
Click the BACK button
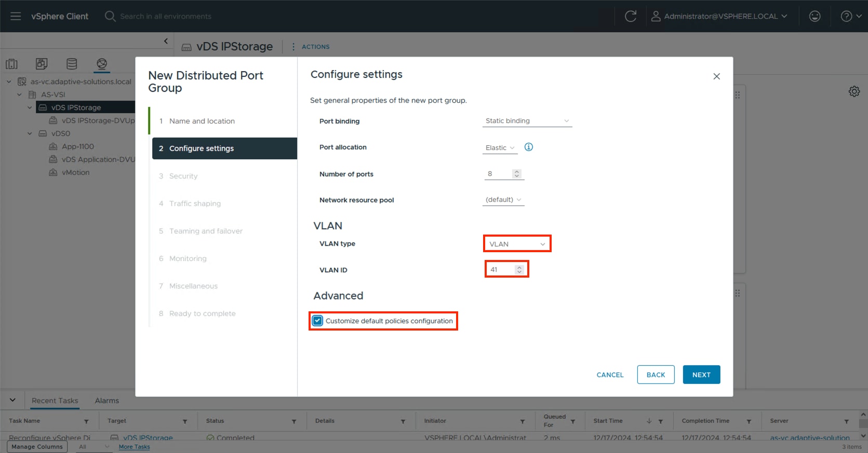coord(656,375)
